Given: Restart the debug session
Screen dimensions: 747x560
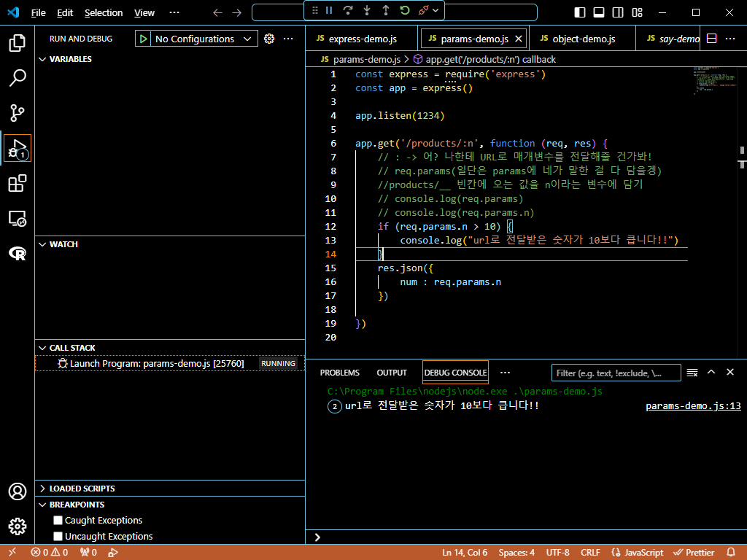Looking at the screenshot, I should (405, 10).
